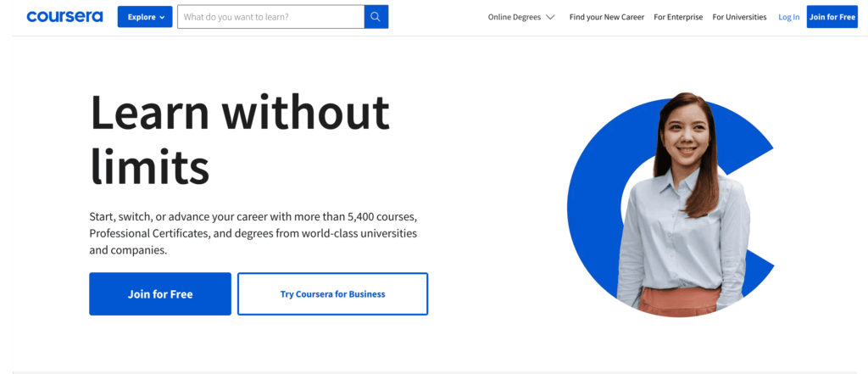Open the Explore dropdown menu

(145, 17)
